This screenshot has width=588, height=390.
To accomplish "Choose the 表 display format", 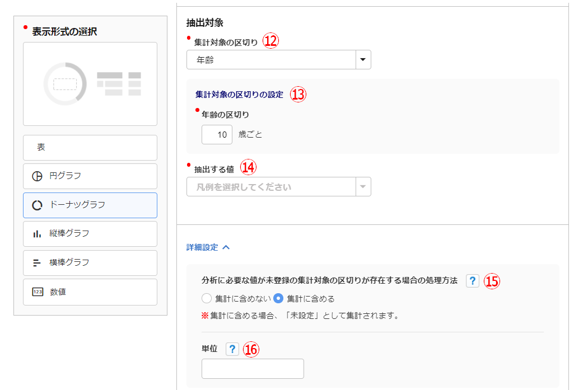I will tap(90, 148).
